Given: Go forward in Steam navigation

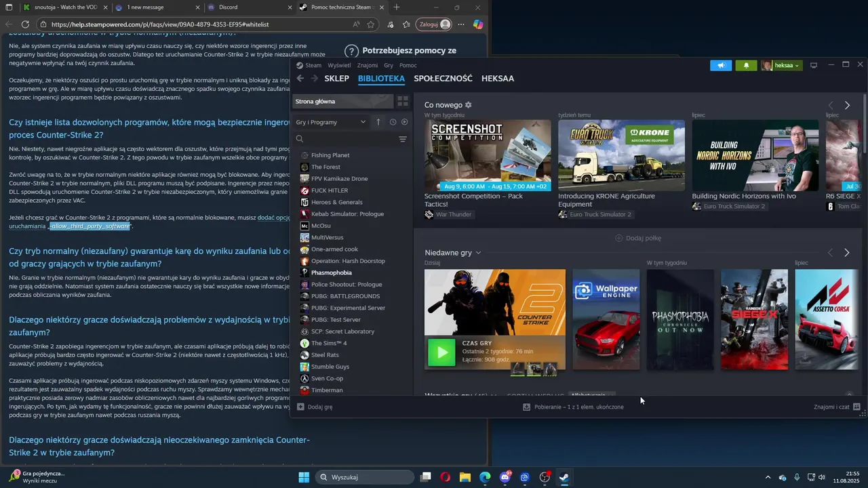Looking at the screenshot, I should 315,79.
